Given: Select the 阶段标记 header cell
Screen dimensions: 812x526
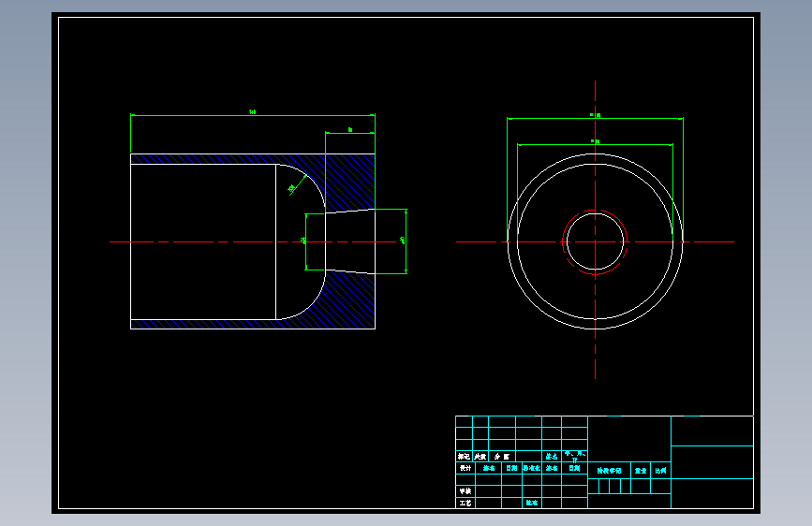Looking at the screenshot, I should click(x=609, y=471).
